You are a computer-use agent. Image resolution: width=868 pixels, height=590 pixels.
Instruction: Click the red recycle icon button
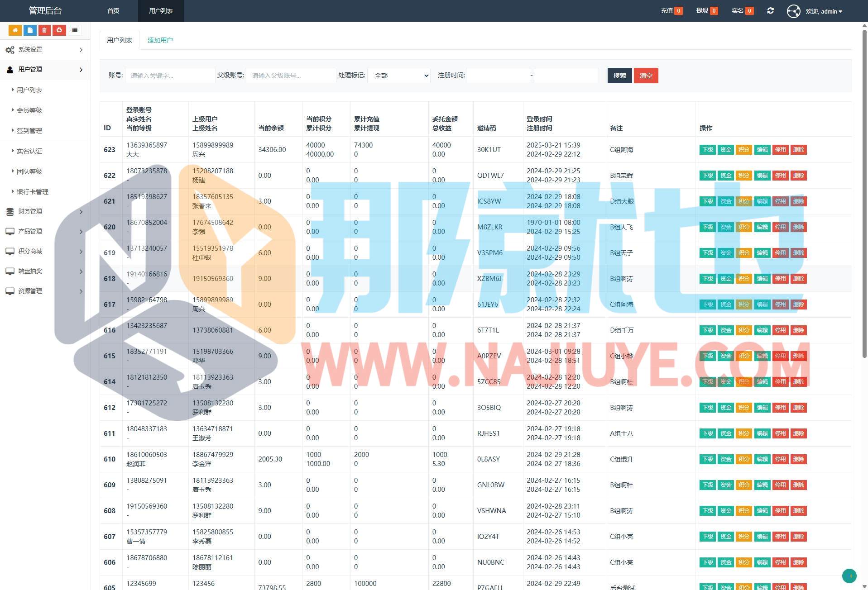59,30
